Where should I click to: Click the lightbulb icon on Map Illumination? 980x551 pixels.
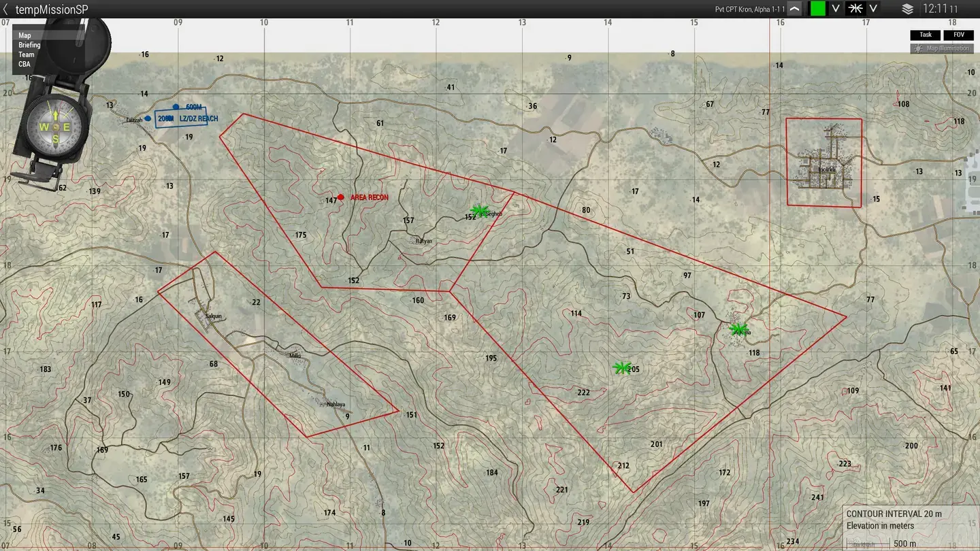coord(917,48)
